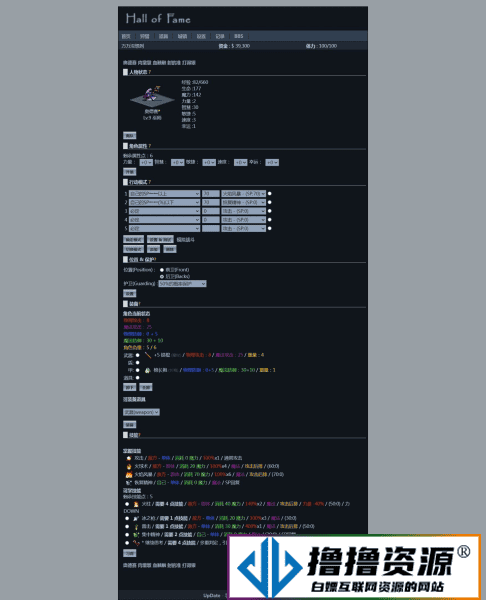Viewport: 486px width, 600px height.
Task: Click the red chain learnable skill icon
Action: coord(136,543)
